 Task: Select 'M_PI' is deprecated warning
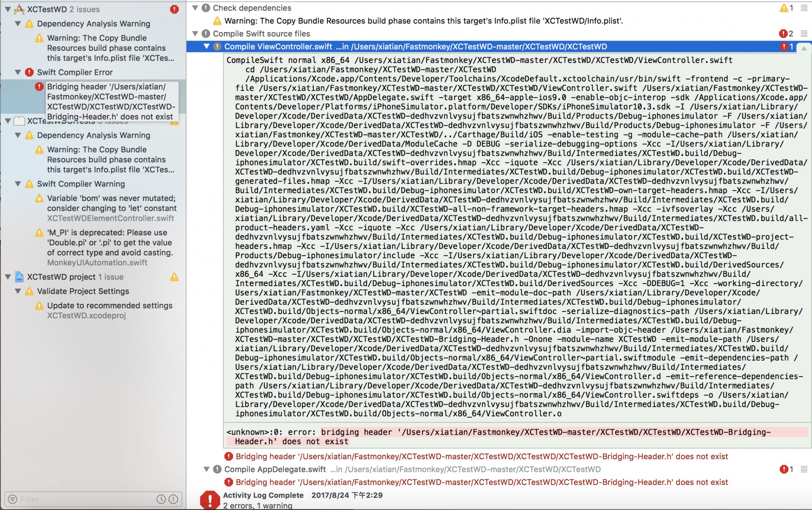110,243
